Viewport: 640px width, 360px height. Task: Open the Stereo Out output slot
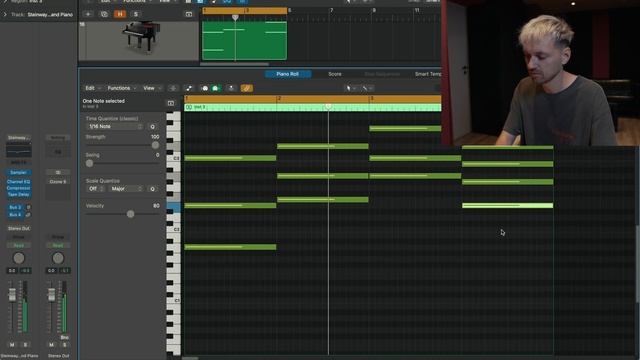[x=18, y=228]
